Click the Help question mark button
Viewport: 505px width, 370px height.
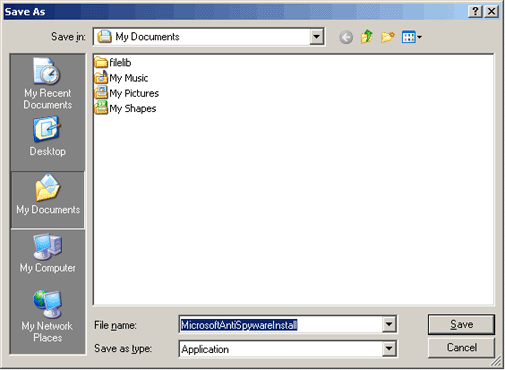point(475,12)
